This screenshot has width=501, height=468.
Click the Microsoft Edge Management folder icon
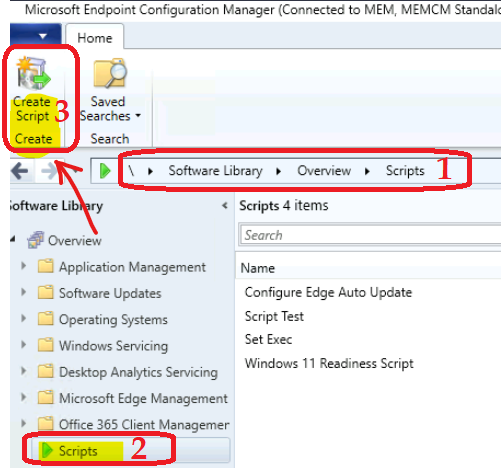tap(46, 397)
